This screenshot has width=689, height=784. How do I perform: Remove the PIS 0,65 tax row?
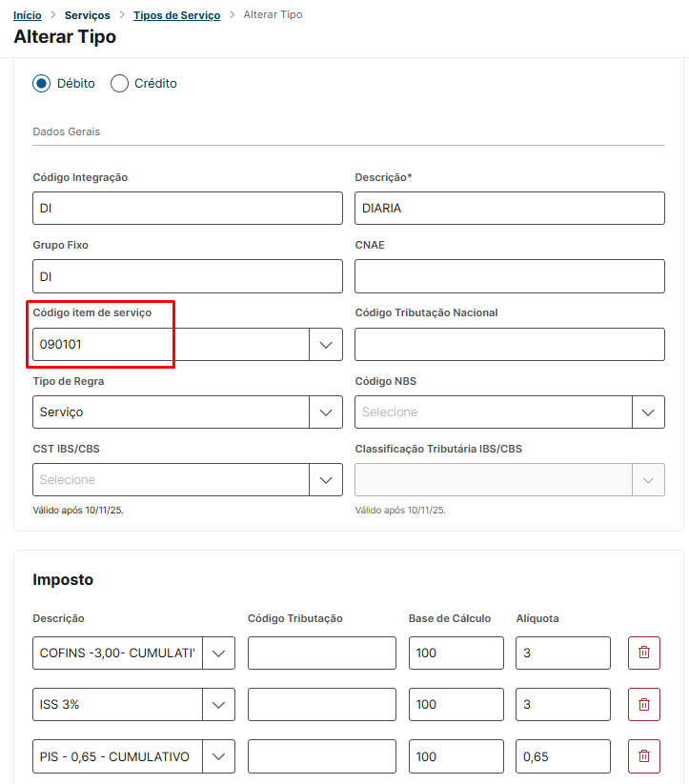[x=643, y=756]
